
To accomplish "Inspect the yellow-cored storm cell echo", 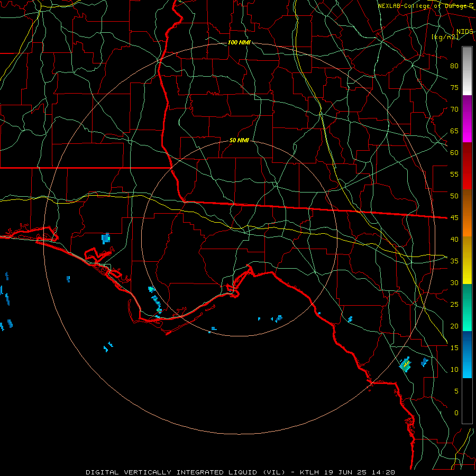I will coord(405,364).
